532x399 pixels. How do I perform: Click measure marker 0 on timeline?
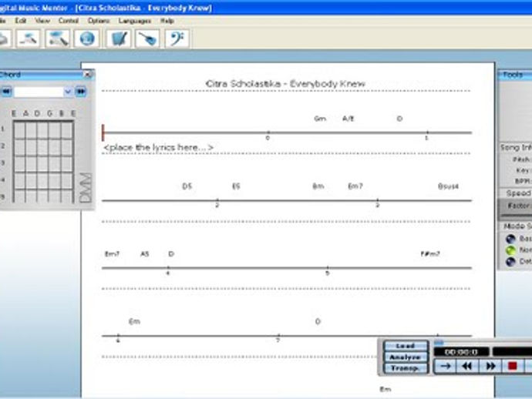click(x=268, y=138)
